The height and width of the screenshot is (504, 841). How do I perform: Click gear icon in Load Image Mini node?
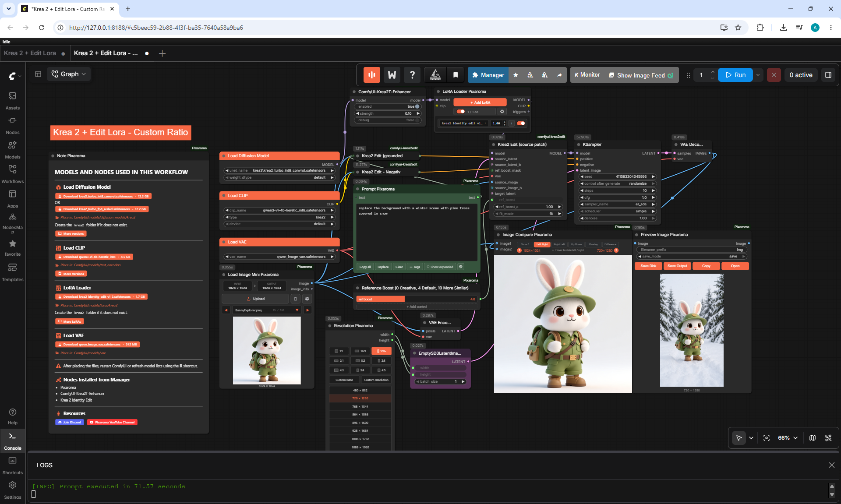pos(307,299)
